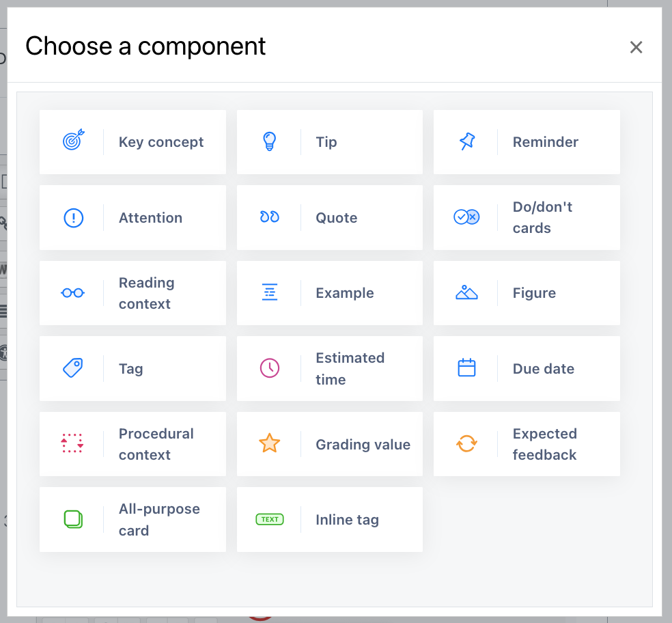Click the Tip lightbulb icon
The height and width of the screenshot is (623, 672).
270,141
